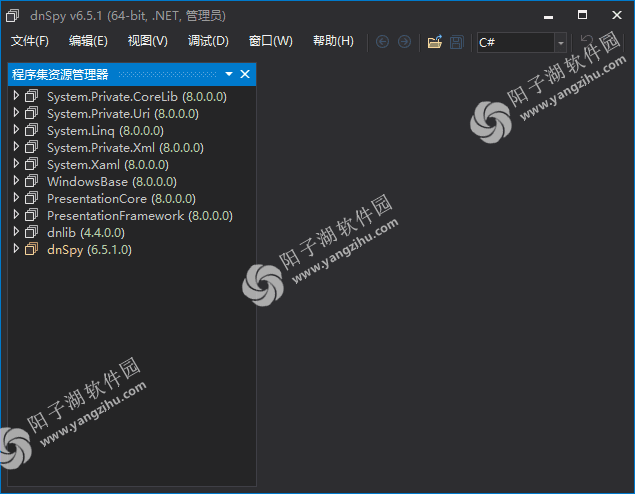The image size is (635, 494).
Task: Open the 调试(D) menu
Action: (x=208, y=41)
